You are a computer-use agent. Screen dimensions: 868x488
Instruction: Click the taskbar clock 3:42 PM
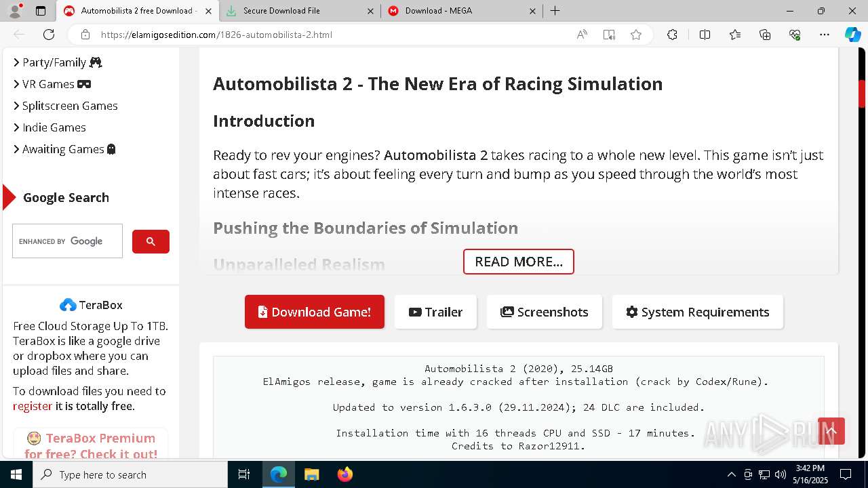pyautogui.click(x=810, y=468)
